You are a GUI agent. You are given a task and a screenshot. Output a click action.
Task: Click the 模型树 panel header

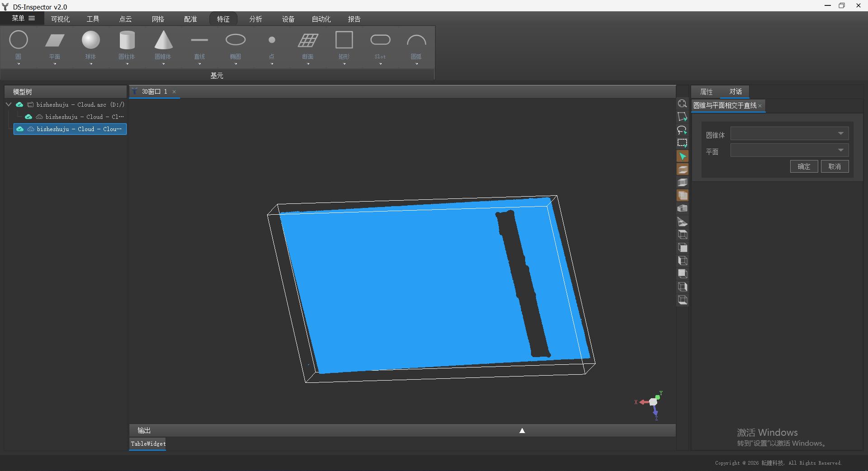tap(66, 92)
